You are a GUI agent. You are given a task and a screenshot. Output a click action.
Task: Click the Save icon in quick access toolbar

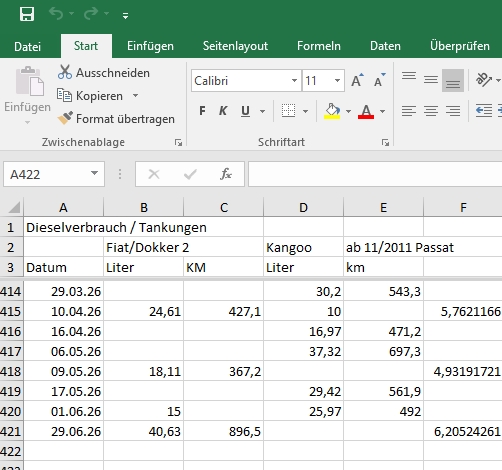[27, 14]
